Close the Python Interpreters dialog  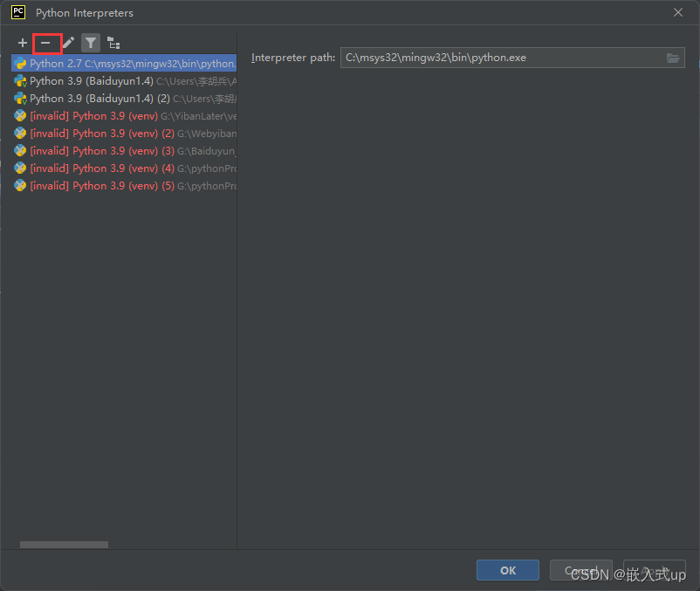(x=677, y=12)
